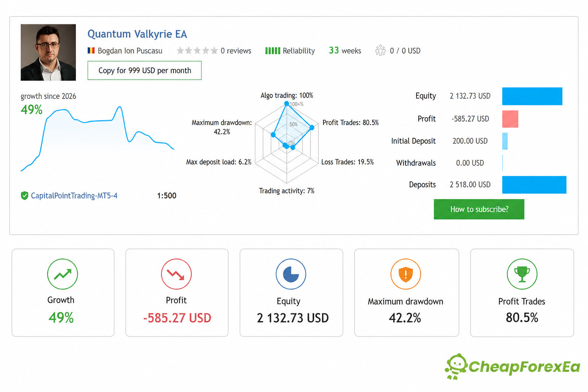Click the 42.2% value in drawdown card
588x392 pixels.
[x=405, y=318]
